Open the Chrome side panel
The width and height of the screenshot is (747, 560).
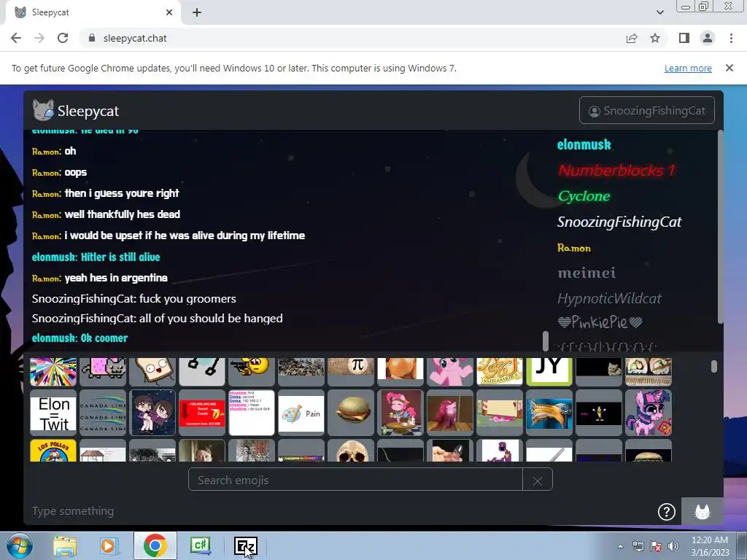tap(684, 38)
